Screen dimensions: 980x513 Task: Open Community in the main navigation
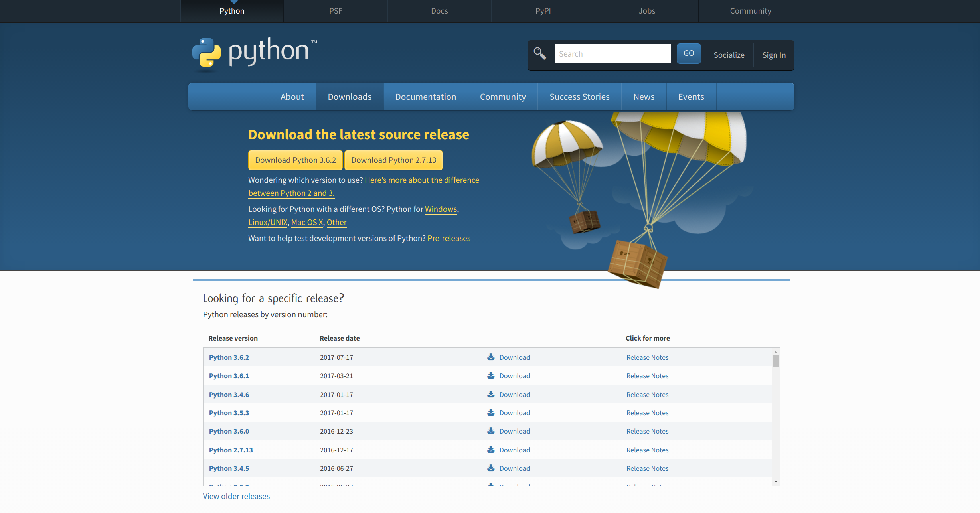click(503, 97)
